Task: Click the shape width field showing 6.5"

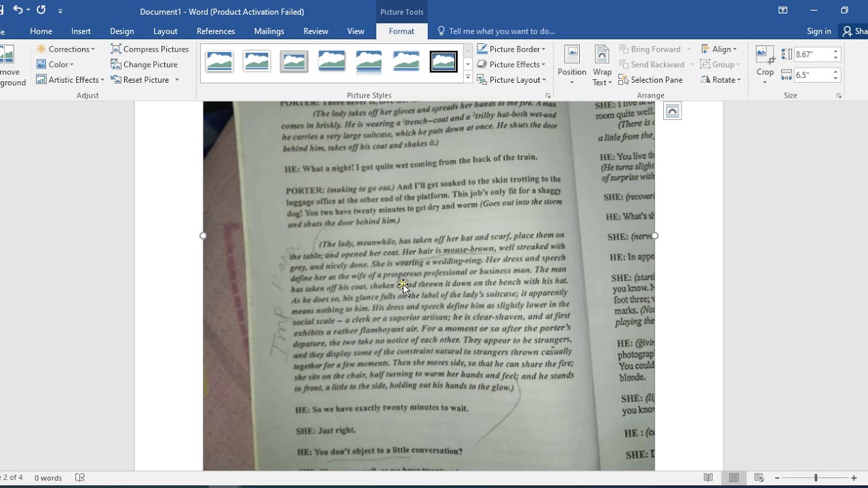Action: (x=812, y=75)
